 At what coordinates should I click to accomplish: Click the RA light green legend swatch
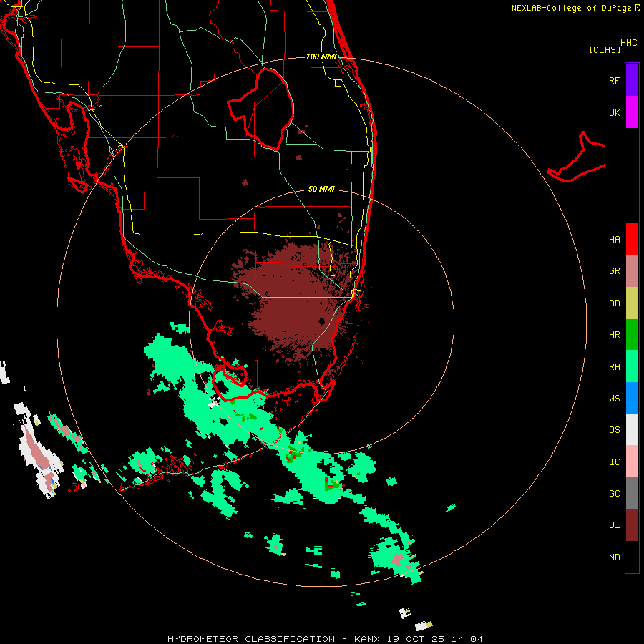click(632, 366)
